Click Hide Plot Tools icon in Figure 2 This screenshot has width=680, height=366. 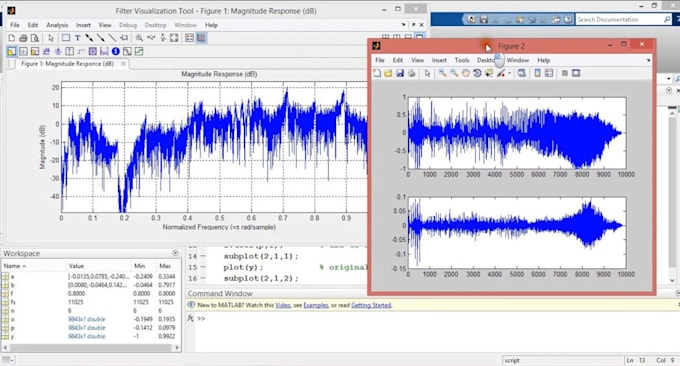pyautogui.click(x=565, y=73)
